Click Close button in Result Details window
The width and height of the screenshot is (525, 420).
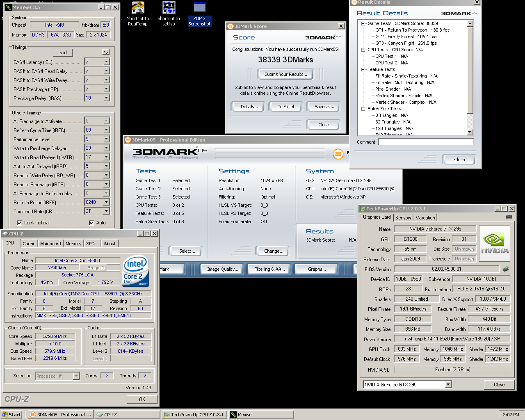[459, 160]
